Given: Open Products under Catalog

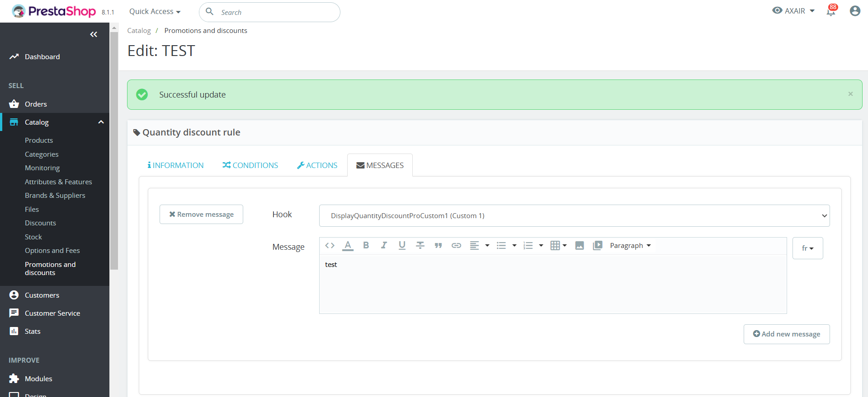Looking at the screenshot, I should click(39, 140).
